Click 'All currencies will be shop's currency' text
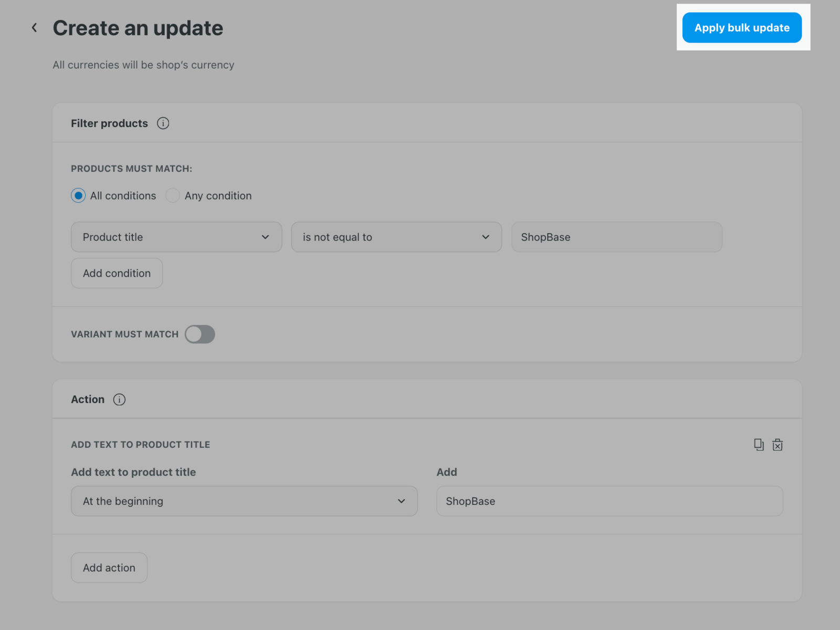 coord(143,65)
